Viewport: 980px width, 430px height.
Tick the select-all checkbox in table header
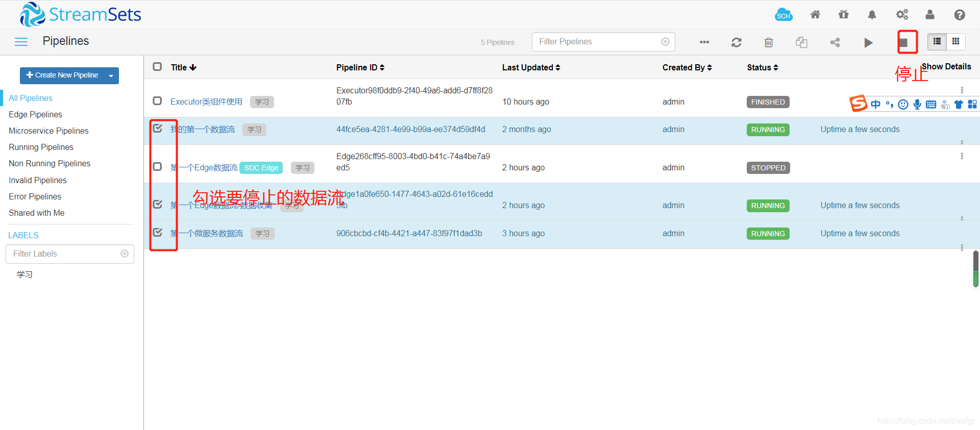tap(157, 67)
